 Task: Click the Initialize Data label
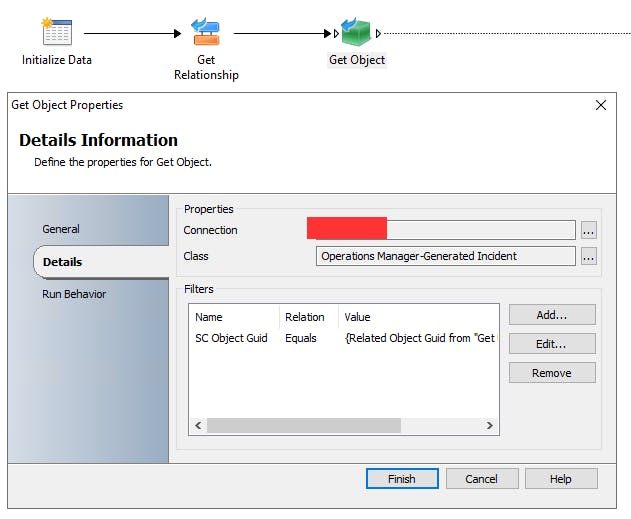57,60
